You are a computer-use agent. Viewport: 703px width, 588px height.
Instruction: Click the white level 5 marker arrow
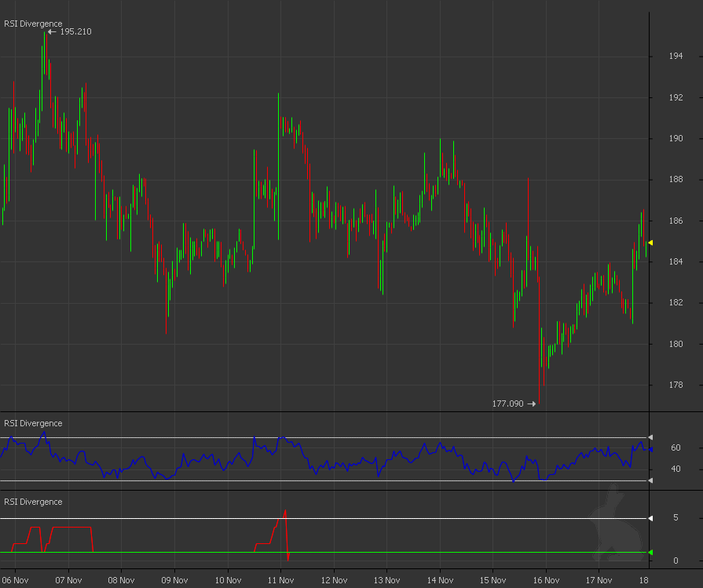(x=650, y=519)
